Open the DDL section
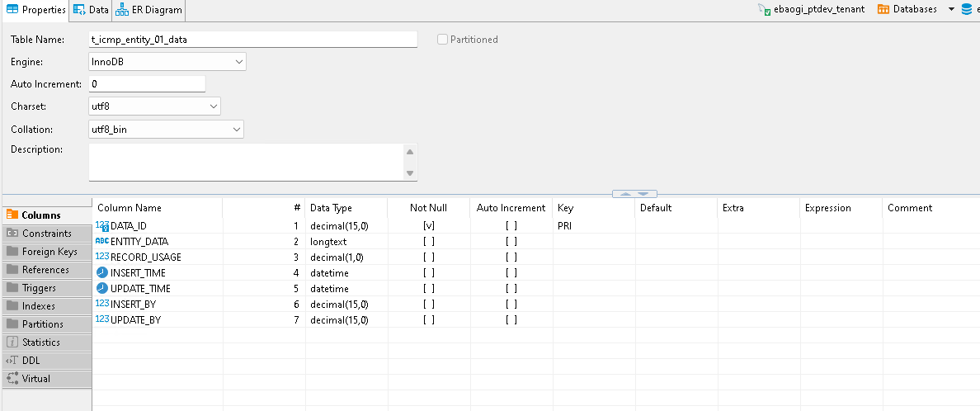Screen dimensions: 980x411 point(46,361)
